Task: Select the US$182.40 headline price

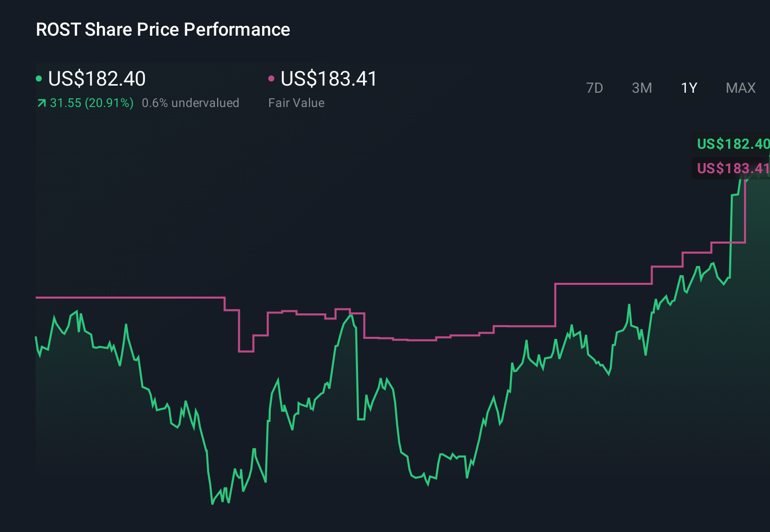Action: click(x=97, y=78)
